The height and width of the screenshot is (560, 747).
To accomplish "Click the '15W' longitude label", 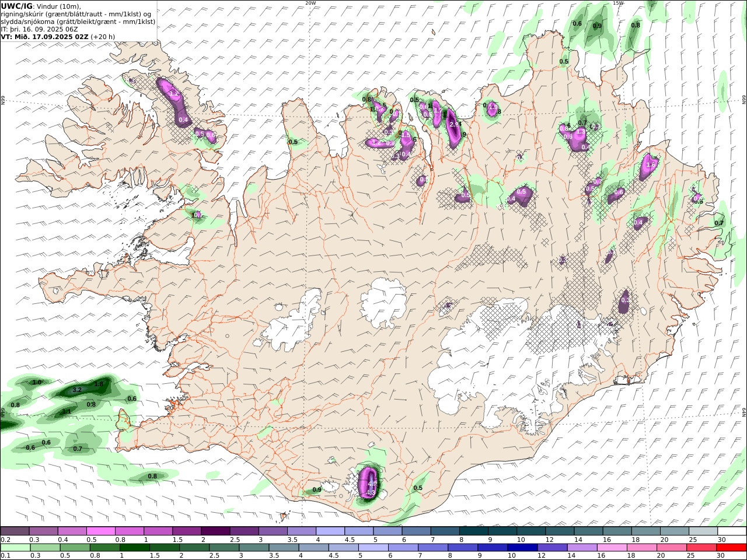I will (618, 3).
